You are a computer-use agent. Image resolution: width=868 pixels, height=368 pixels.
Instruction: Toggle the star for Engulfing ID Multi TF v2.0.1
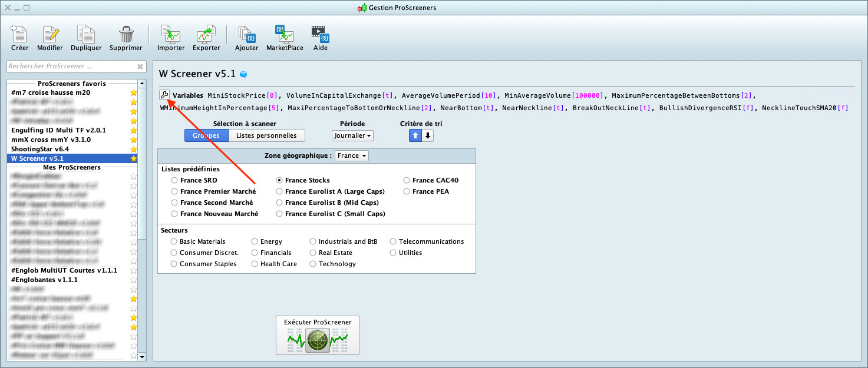(x=134, y=130)
